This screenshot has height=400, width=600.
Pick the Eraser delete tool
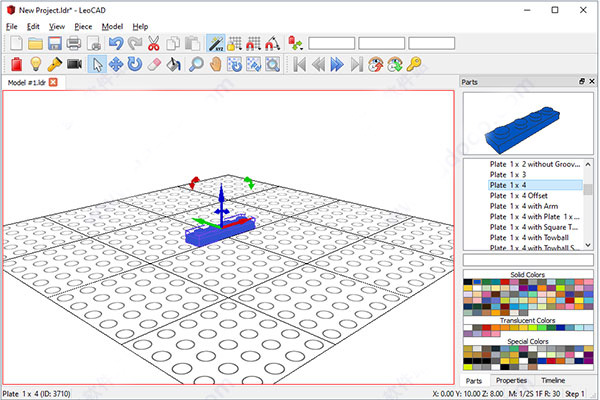pos(153,64)
